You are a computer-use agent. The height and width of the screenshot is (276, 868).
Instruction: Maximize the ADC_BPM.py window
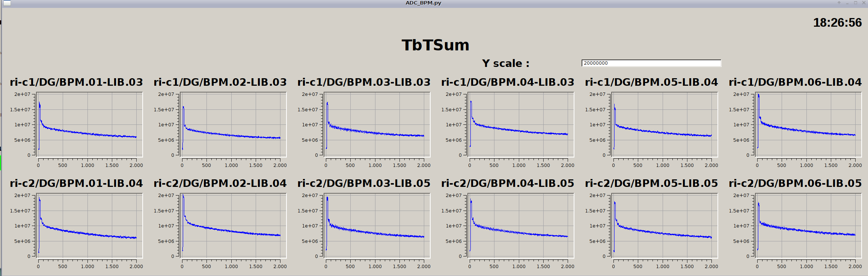pos(856,3)
